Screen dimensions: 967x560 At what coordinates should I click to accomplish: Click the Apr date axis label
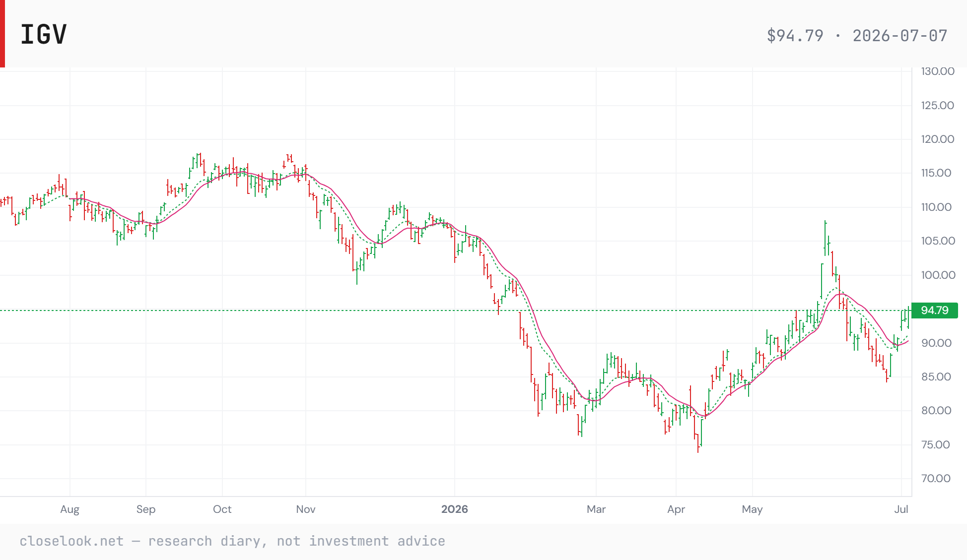(x=676, y=509)
